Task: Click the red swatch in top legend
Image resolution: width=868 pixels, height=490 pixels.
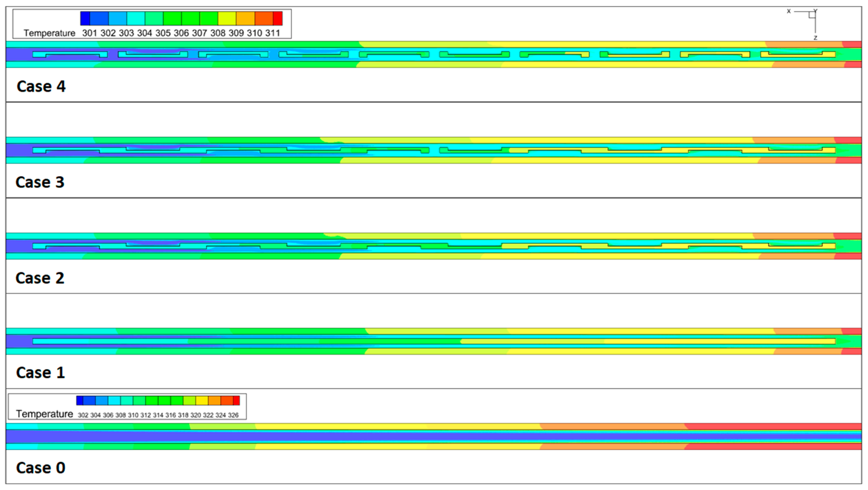Action: [277, 18]
